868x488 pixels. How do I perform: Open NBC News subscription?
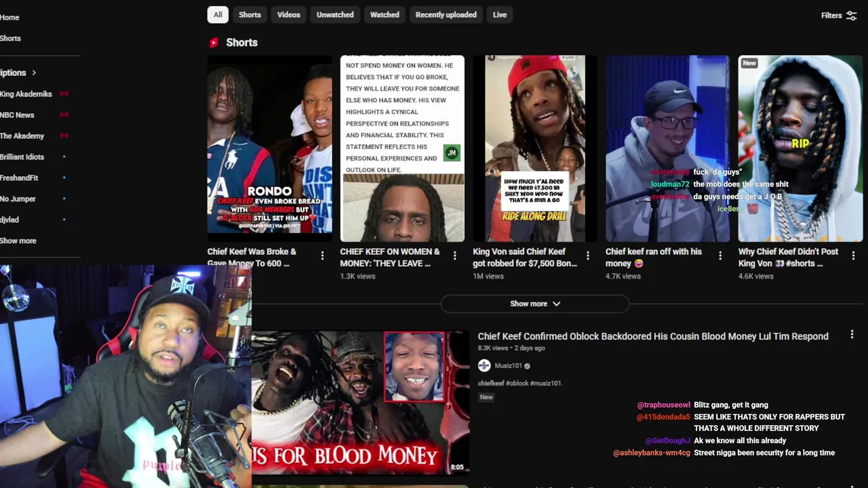click(x=17, y=115)
